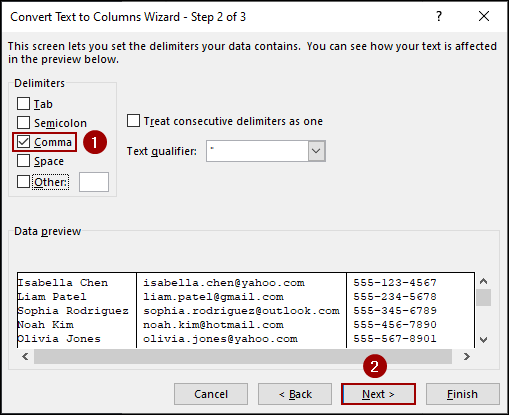The image size is (509, 415).
Task: Click data preview scroll down arrow
Action: tap(483, 340)
